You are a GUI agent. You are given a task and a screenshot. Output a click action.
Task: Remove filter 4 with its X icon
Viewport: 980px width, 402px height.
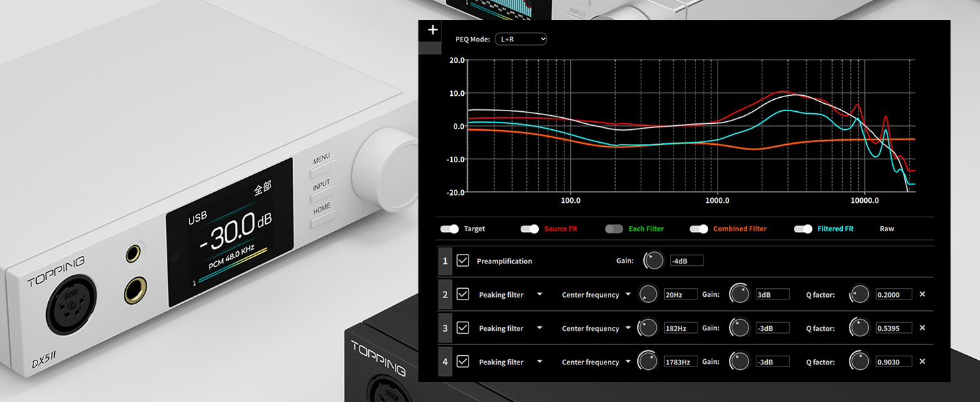(x=922, y=361)
